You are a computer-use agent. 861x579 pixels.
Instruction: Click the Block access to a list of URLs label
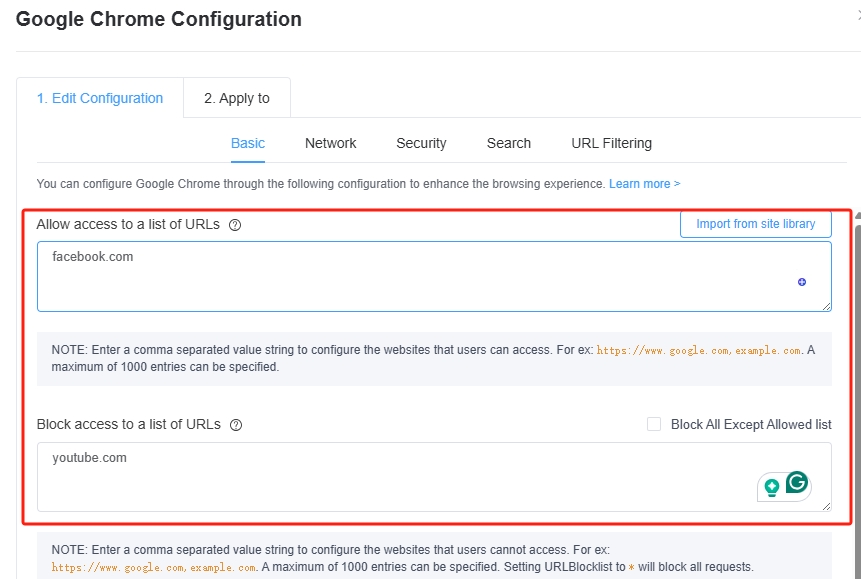click(x=128, y=424)
